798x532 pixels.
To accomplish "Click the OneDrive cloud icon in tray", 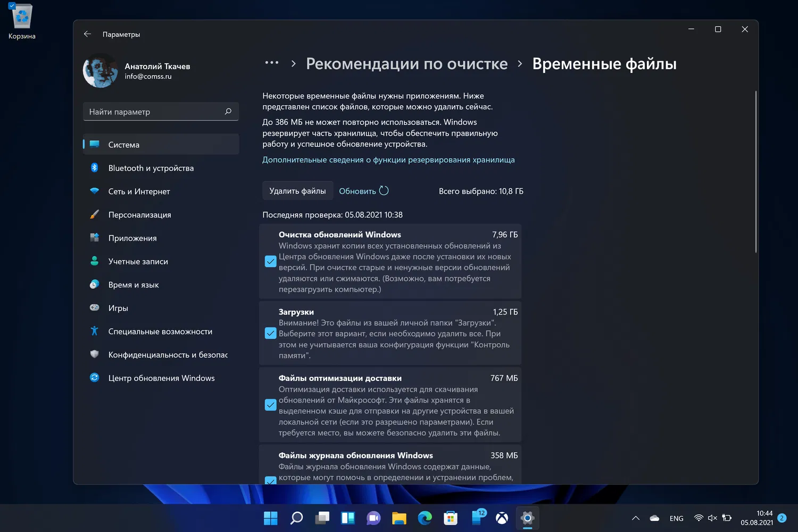I will pyautogui.click(x=654, y=518).
